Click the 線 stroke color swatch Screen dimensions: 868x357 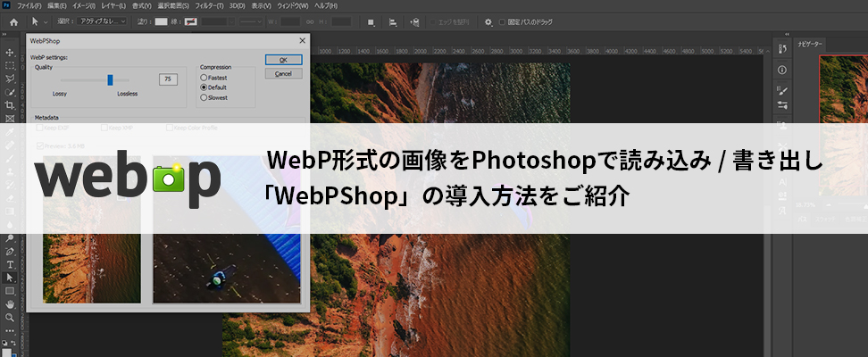coord(191,21)
